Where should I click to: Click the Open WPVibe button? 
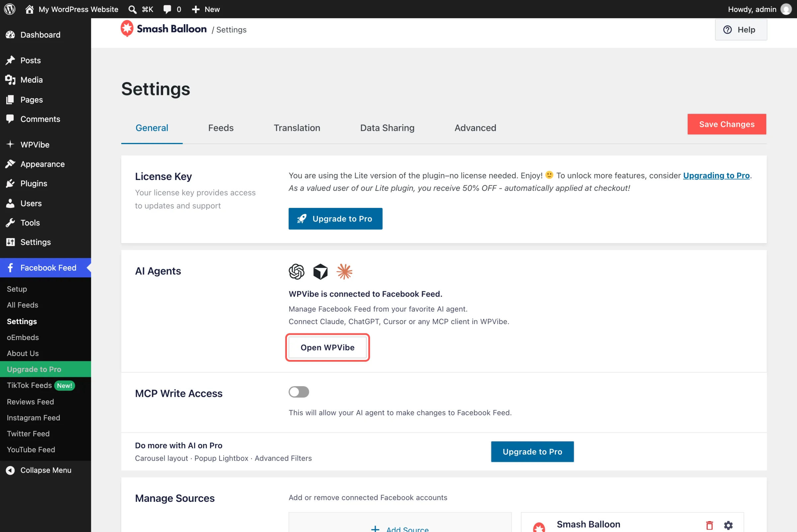coord(327,347)
